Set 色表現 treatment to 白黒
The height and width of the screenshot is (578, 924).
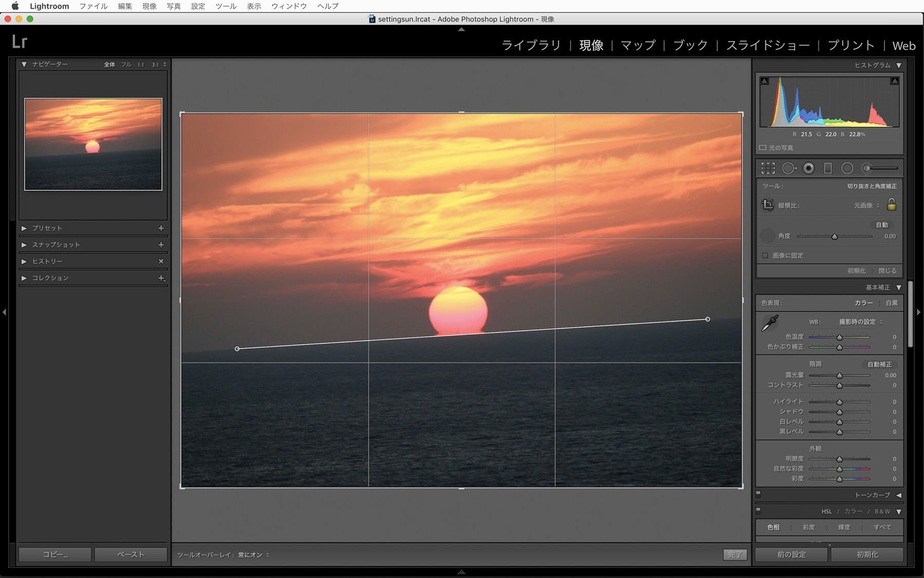click(892, 303)
